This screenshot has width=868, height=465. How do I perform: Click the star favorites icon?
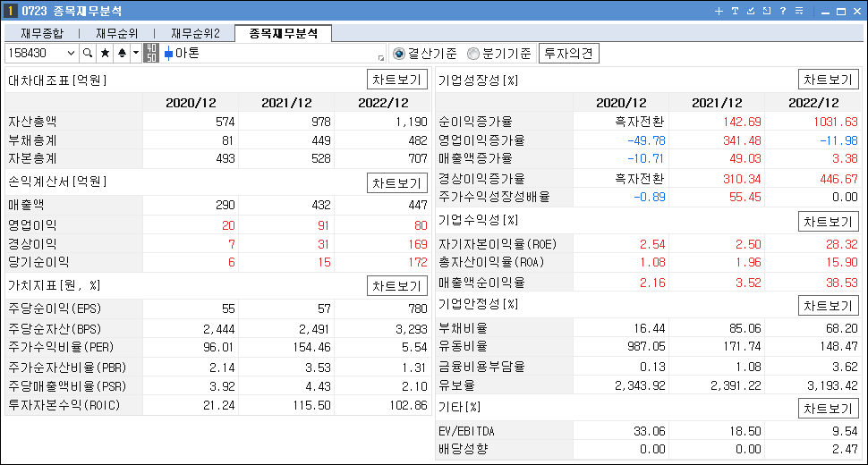coord(105,53)
